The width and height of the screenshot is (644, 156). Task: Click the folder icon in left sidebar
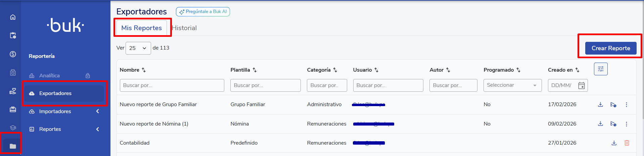point(13,146)
